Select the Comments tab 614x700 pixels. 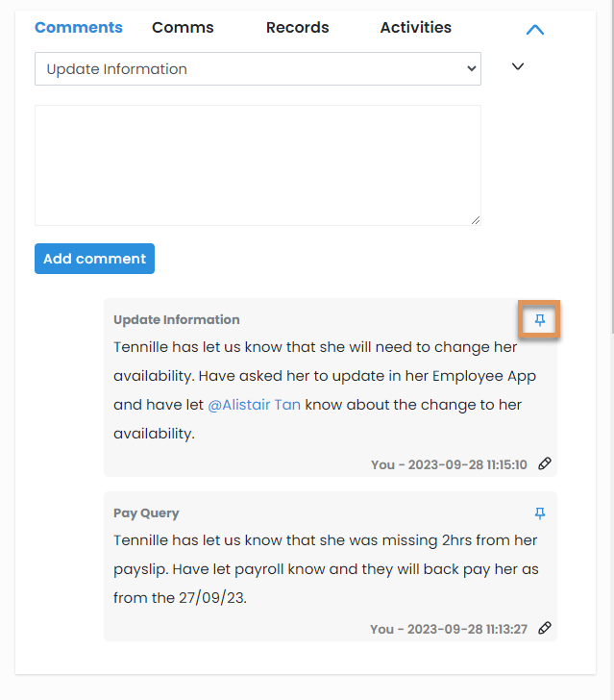coord(79,28)
